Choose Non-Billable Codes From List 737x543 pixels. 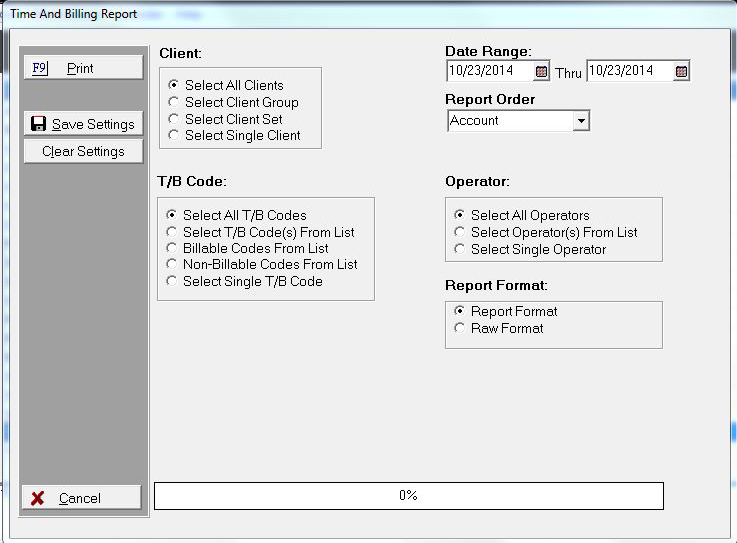pyautogui.click(x=172, y=265)
